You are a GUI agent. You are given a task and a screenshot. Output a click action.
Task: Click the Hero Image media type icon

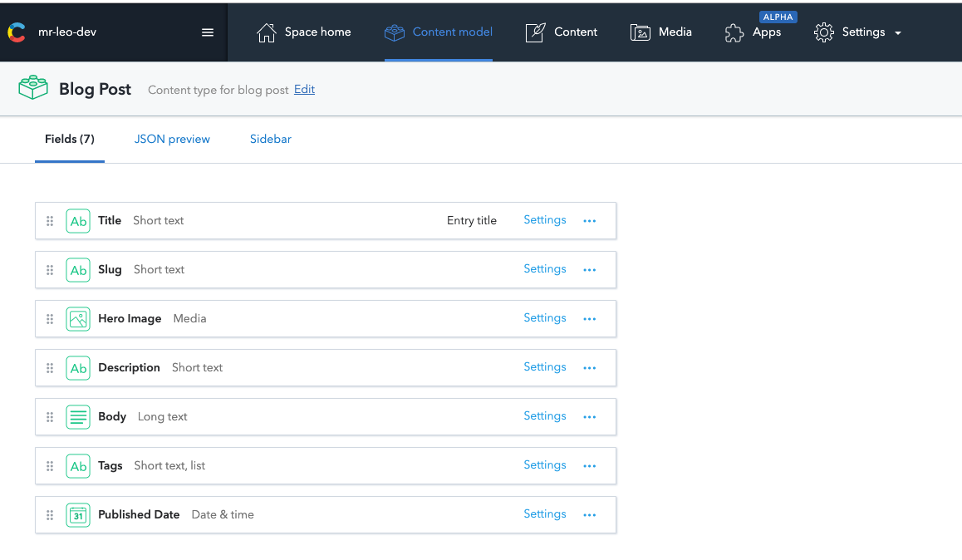(x=77, y=318)
